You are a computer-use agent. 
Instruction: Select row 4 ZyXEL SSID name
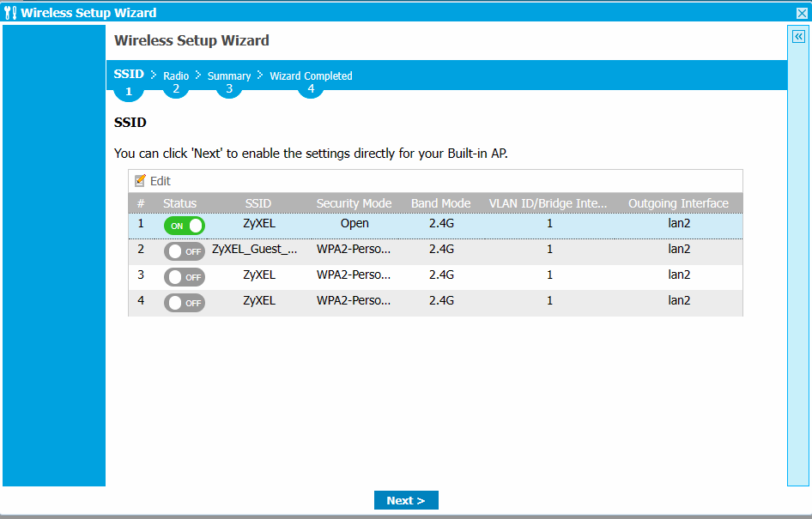tap(259, 300)
